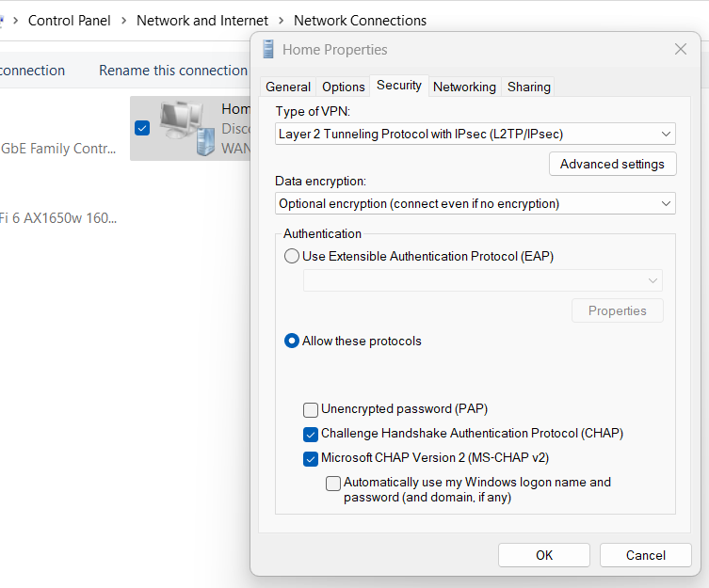Switch to the General tab
Image resolution: width=709 pixels, height=588 pixels.
coord(288,87)
